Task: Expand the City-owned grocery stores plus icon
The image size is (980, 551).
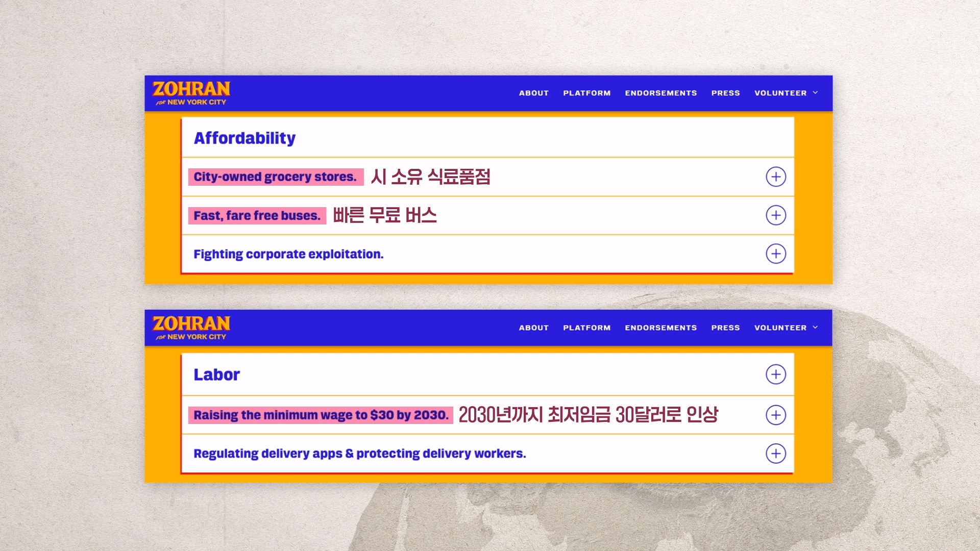Action: tap(776, 177)
